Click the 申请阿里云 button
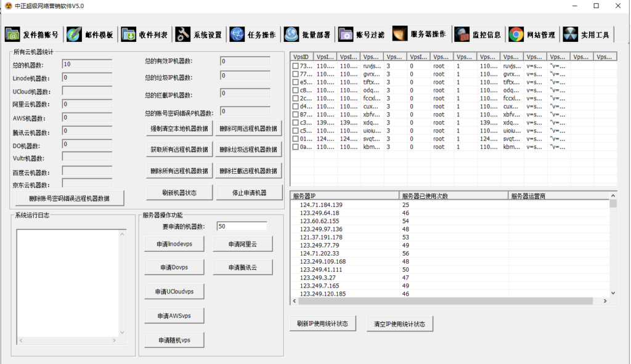Viewport: 631px width, 364px height. pyautogui.click(x=243, y=244)
